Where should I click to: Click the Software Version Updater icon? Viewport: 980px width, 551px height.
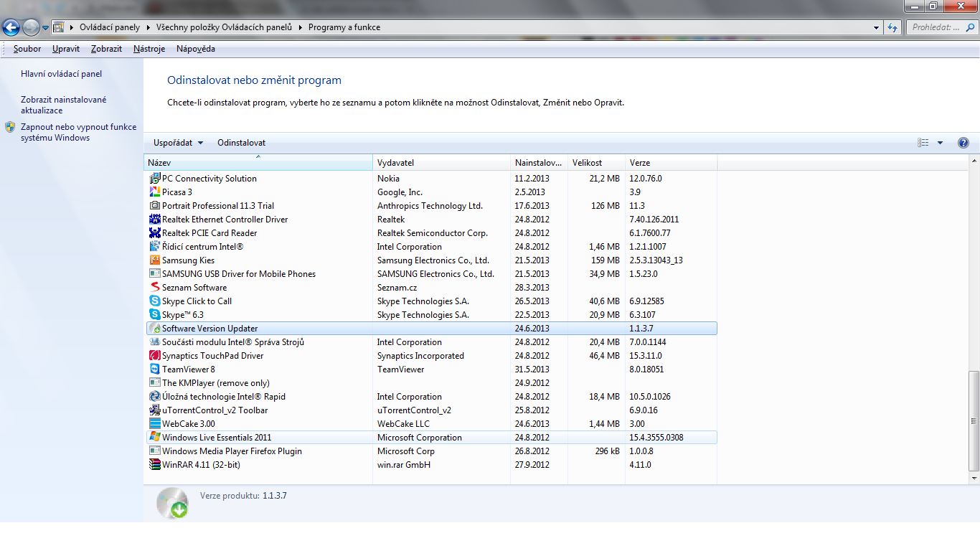(154, 329)
